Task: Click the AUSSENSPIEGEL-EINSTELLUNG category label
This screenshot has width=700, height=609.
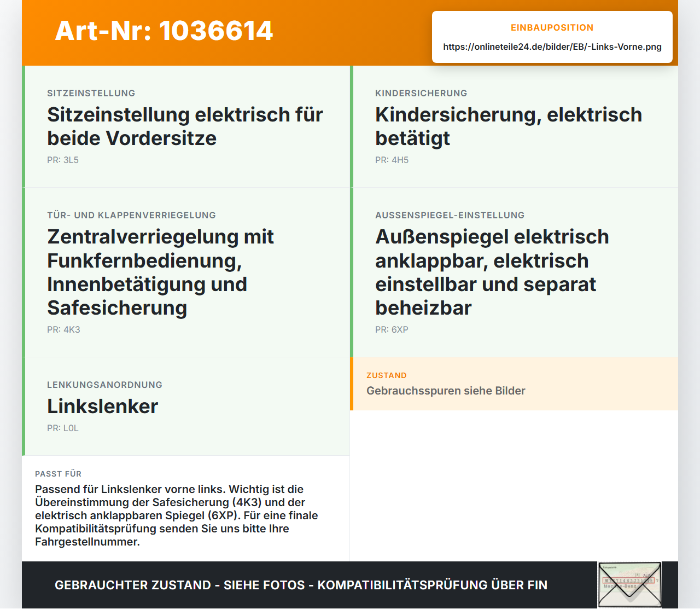Action: click(450, 215)
